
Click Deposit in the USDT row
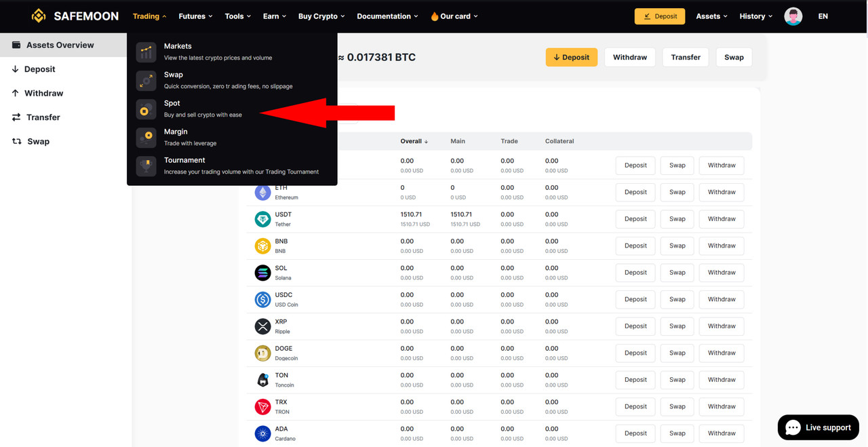(x=635, y=219)
